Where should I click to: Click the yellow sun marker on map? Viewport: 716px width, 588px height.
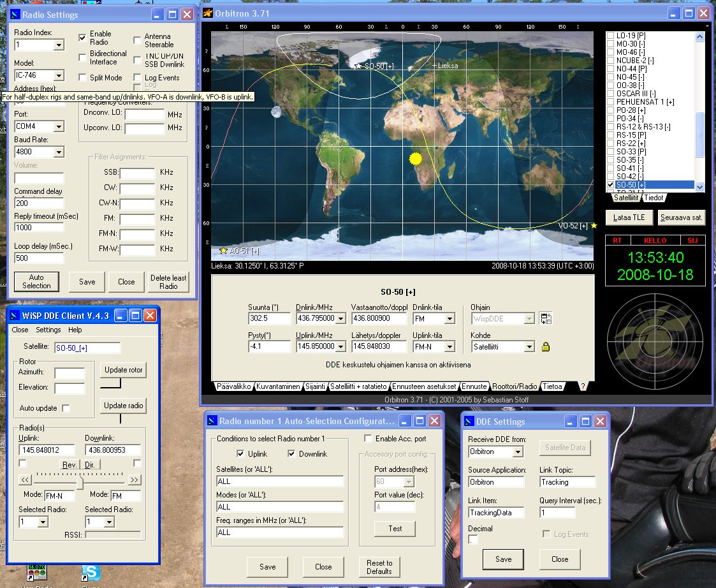416,158
